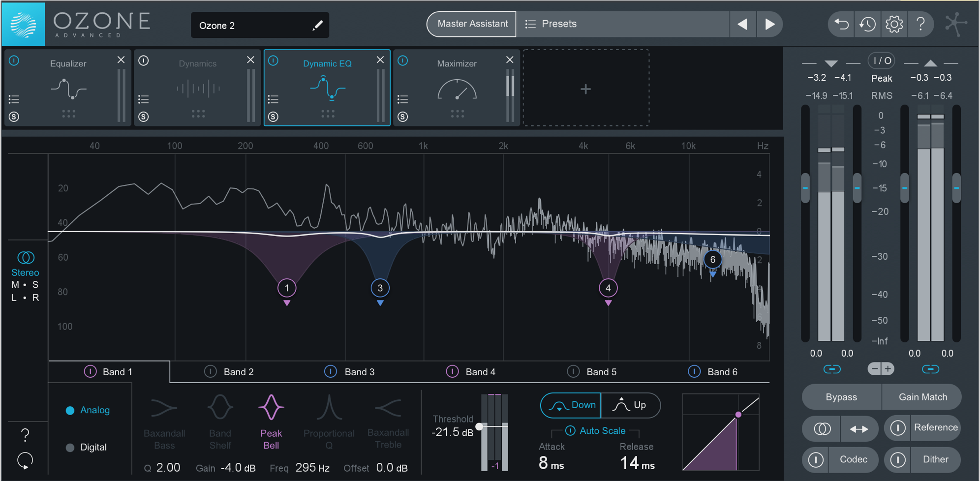This screenshot has height=482, width=980.
Task: Click the Gain Match button
Action: [922, 397]
